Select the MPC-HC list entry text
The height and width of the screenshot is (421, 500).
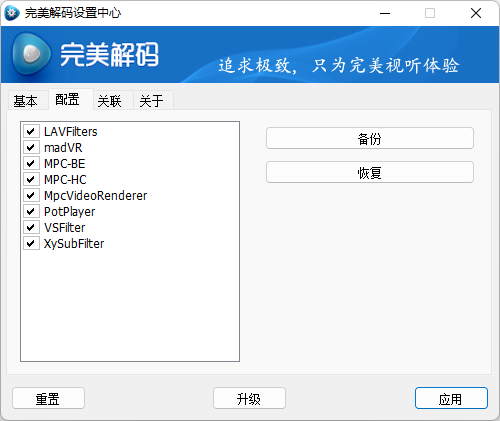(x=65, y=180)
